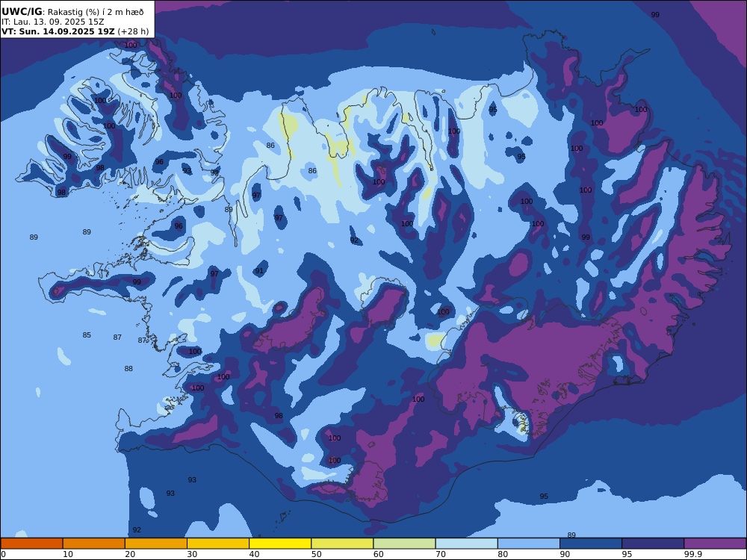
Task: Click the humidity value '85' over the sea
Action: pos(87,335)
